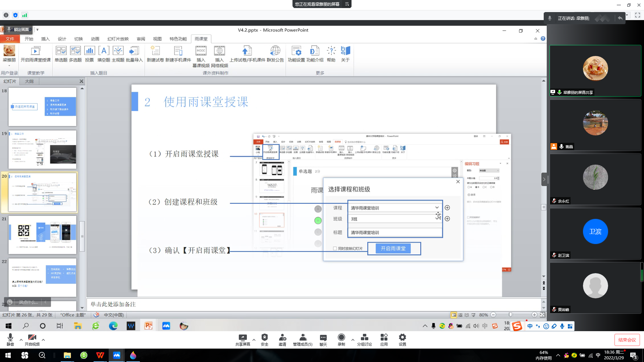Click zoom in plus button
The width and height of the screenshot is (644, 362).
[x=534, y=315]
